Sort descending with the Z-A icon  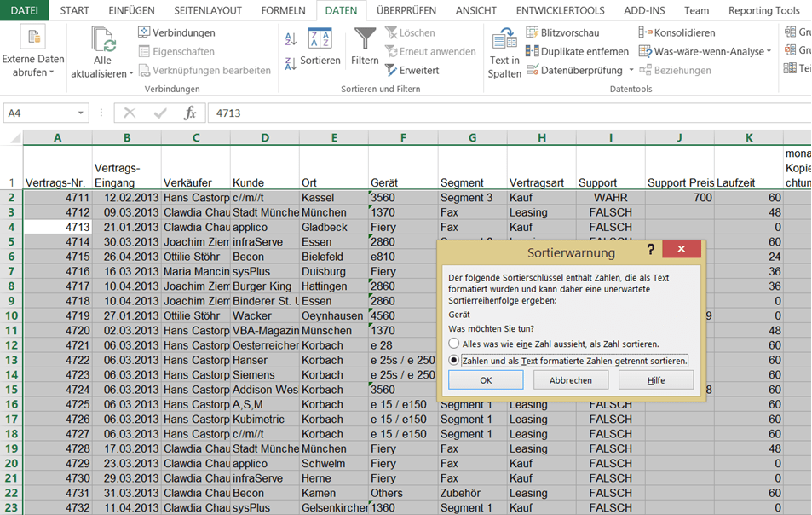[291, 64]
